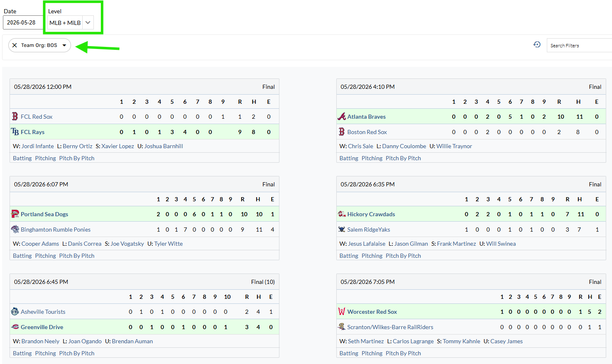Click the Portland Sea Dogs logo
The image size is (612, 364).
pos(15,214)
